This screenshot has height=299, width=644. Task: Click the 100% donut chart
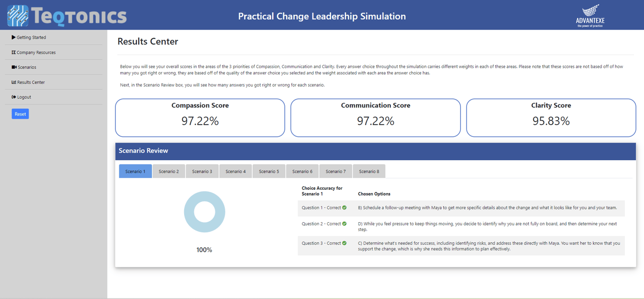click(x=204, y=212)
